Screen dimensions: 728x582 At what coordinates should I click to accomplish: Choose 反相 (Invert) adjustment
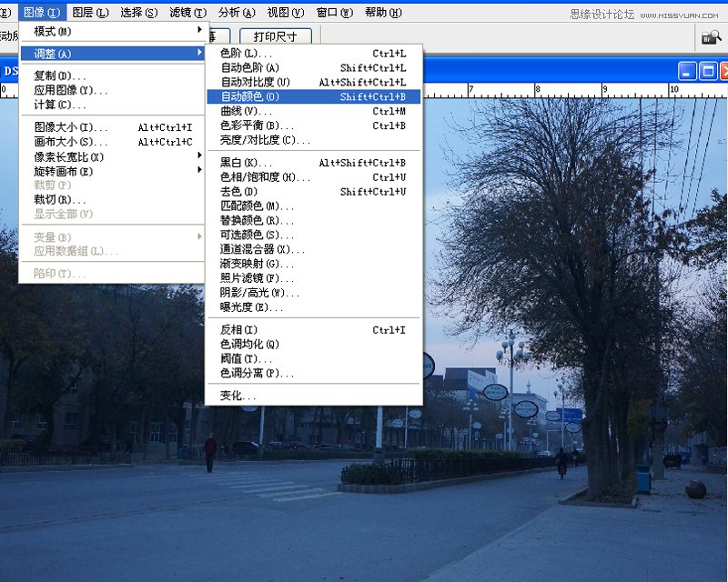coord(314,329)
